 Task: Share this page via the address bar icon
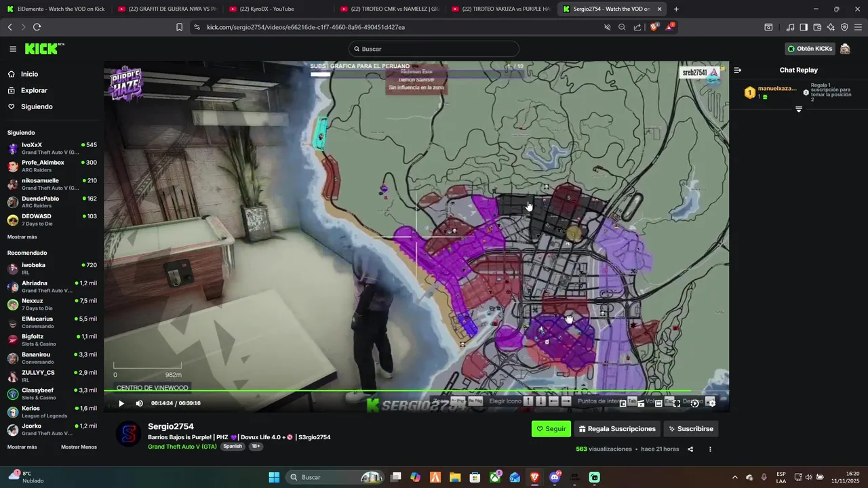point(637,27)
